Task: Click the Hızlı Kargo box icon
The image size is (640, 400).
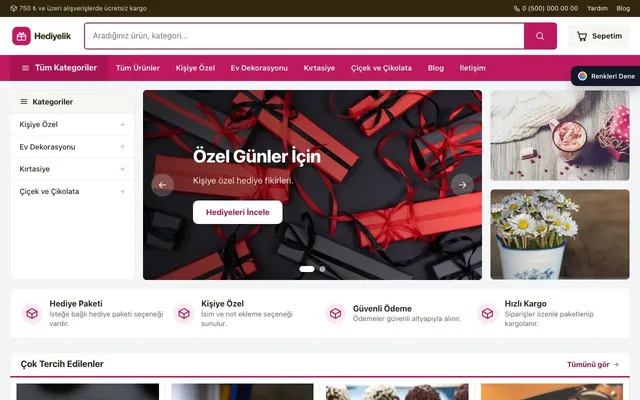Action: (x=487, y=313)
